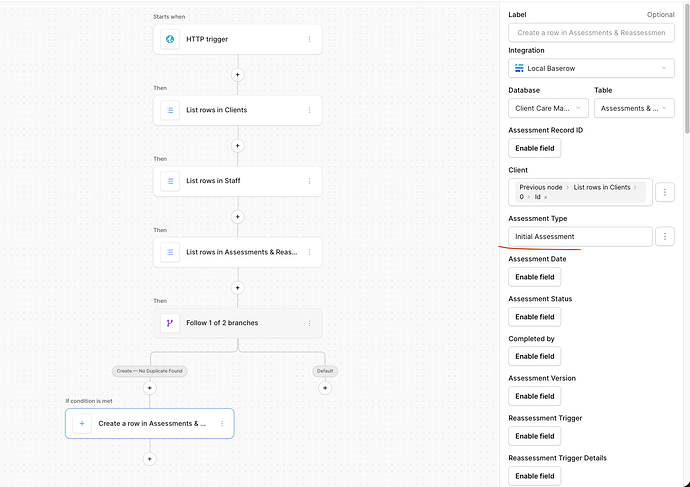Viewport: 690px width, 487px height.
Task: Select the Default branch label
Action: (x=325, y=371)
